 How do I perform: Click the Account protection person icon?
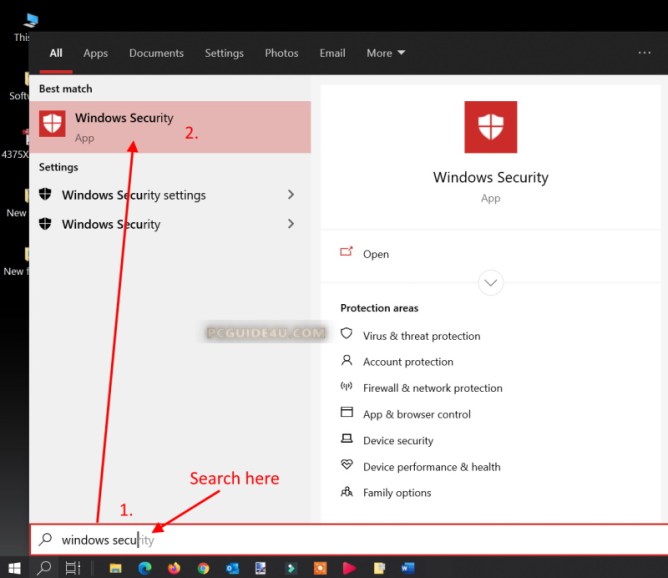coord(346,360)
